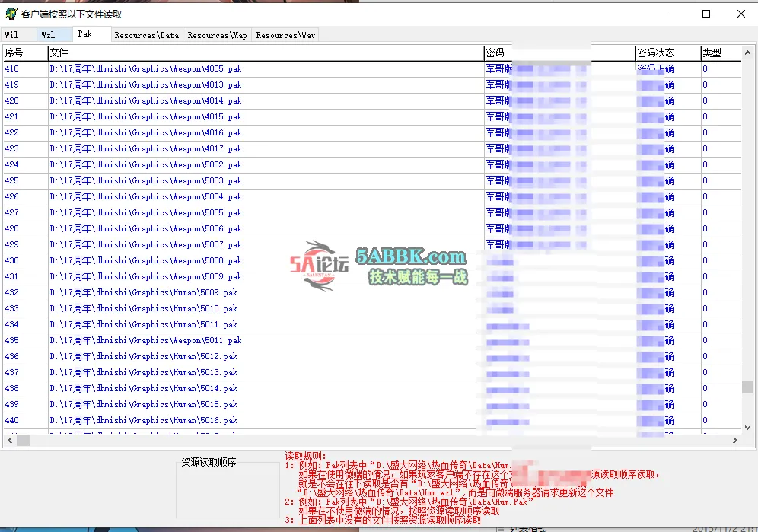Click the vertical scrollbar down arrow
The image size is (758, 532).
[747, 428]
